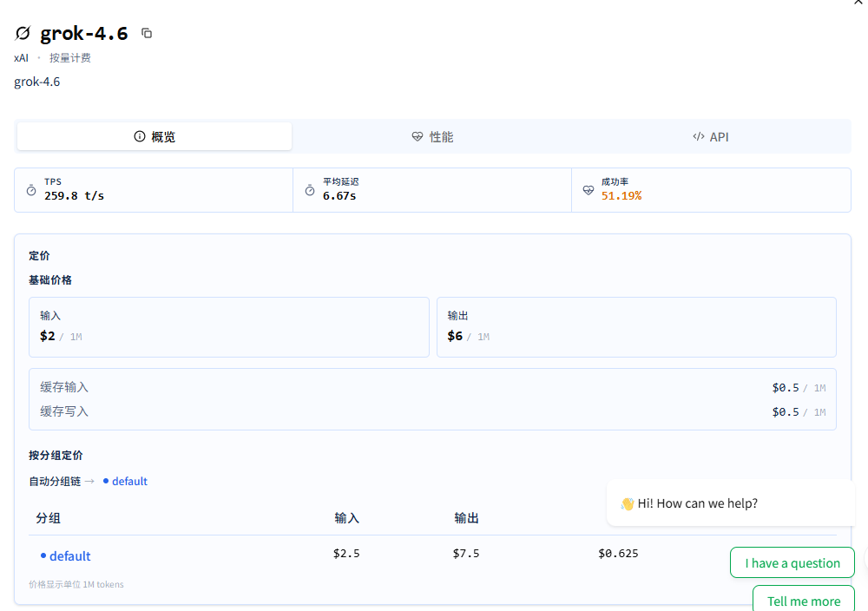Click the 259.8 t/s TPS value

coord(74,196)
